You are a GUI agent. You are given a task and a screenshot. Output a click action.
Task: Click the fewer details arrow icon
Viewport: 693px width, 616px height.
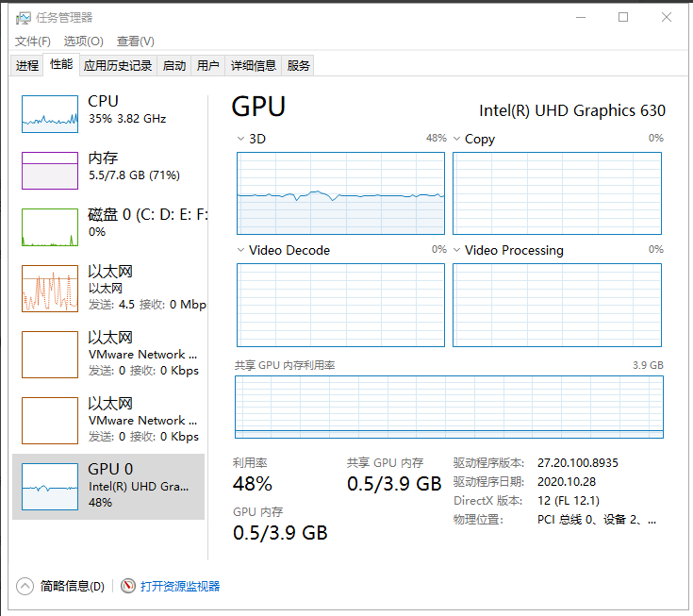[x=25, y=586]
